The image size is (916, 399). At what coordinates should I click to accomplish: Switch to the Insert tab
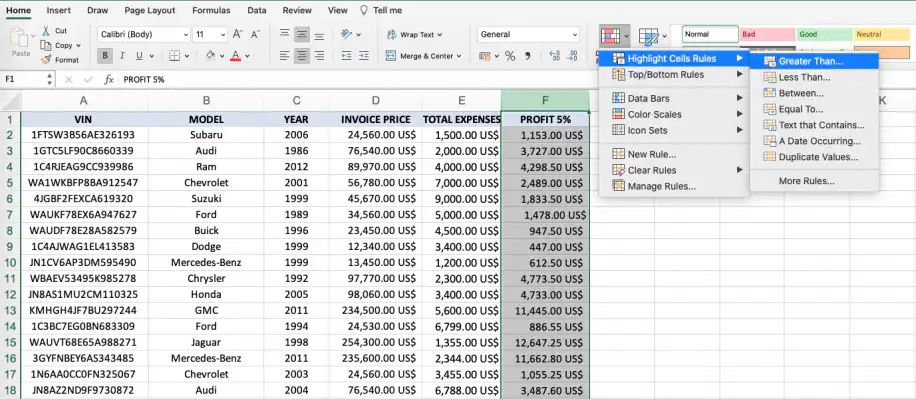point(58,11)
